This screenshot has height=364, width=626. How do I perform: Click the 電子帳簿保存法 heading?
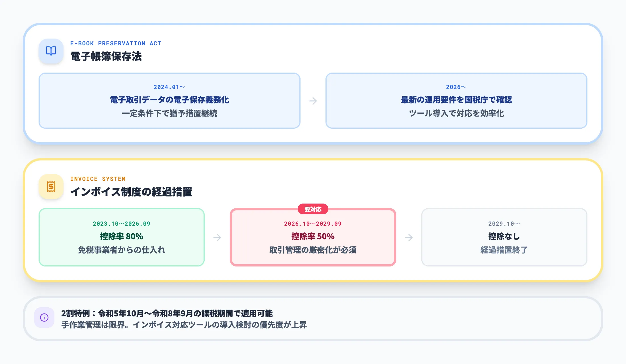106,56
